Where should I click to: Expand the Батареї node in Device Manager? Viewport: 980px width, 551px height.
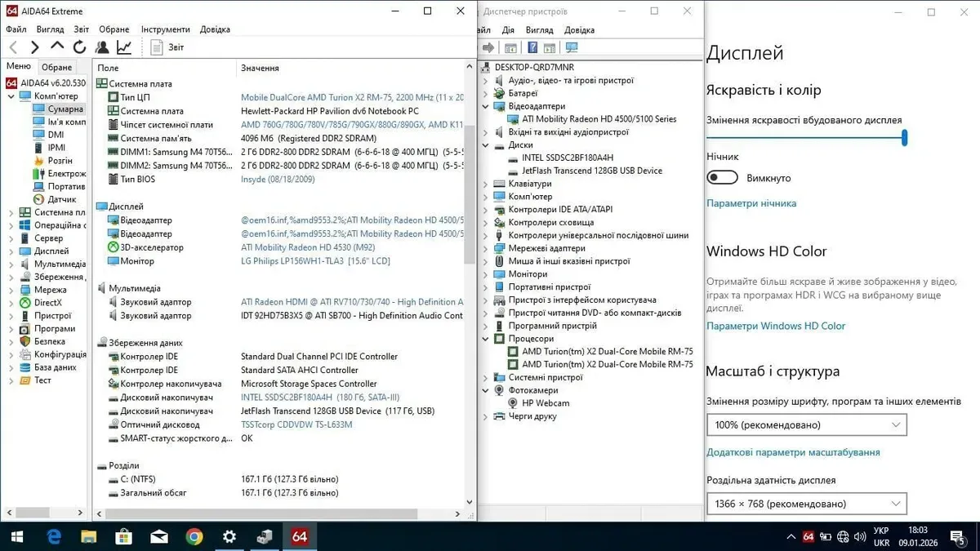click(x=487, y=94)
